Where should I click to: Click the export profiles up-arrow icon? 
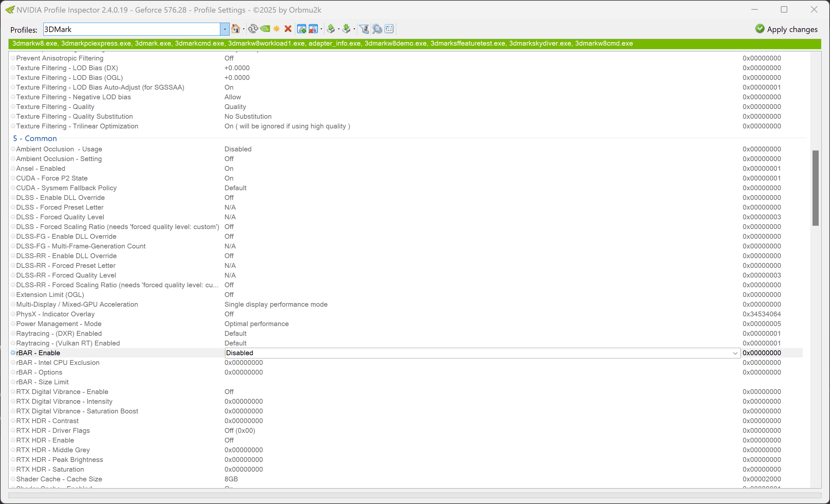tap(331, 29)
